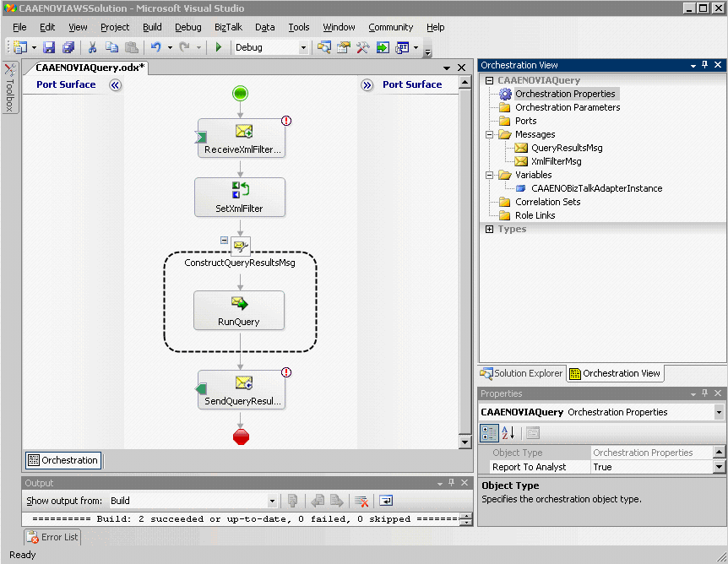This screenshot has height=564, width=728.
Task: Open the active files dropdown beside document tab
Action: (447, 68)
